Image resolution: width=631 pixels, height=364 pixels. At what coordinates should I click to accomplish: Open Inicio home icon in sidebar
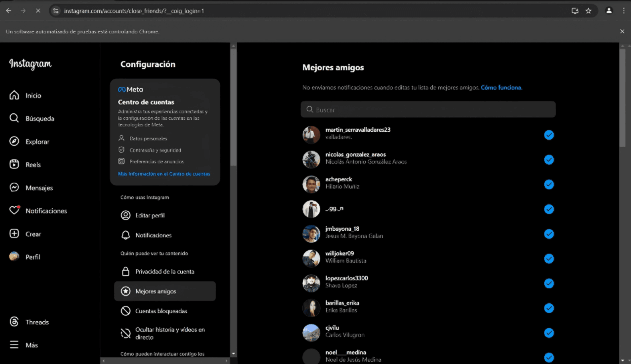14,95
